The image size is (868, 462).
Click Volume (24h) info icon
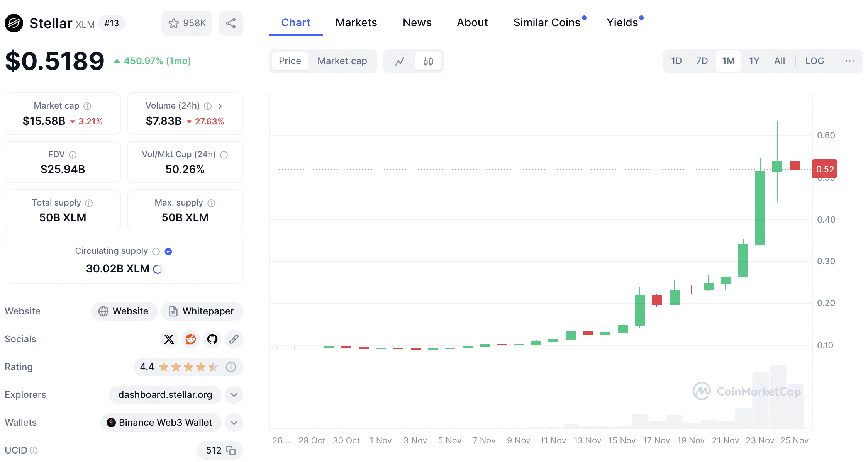pos(208,106)
